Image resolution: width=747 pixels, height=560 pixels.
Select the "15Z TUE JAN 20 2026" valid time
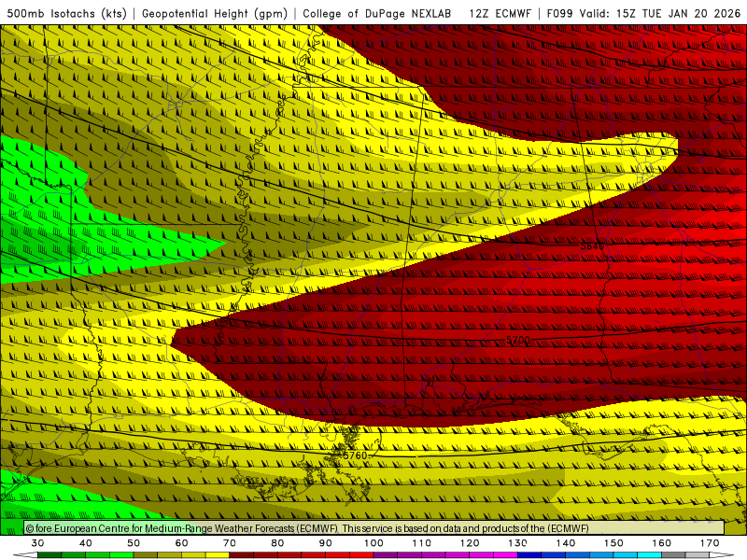(x=678, y=13)
